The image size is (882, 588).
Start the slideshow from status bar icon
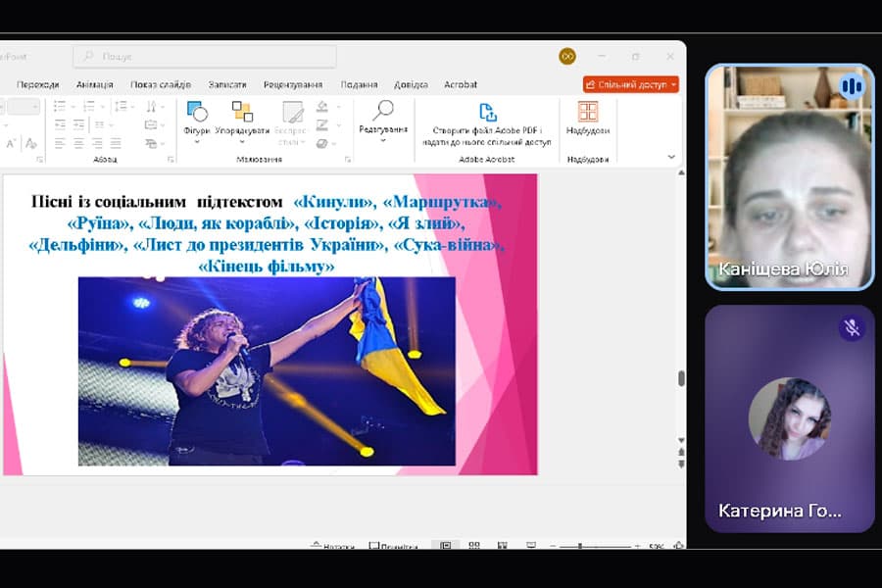click(x=529, y=545)
